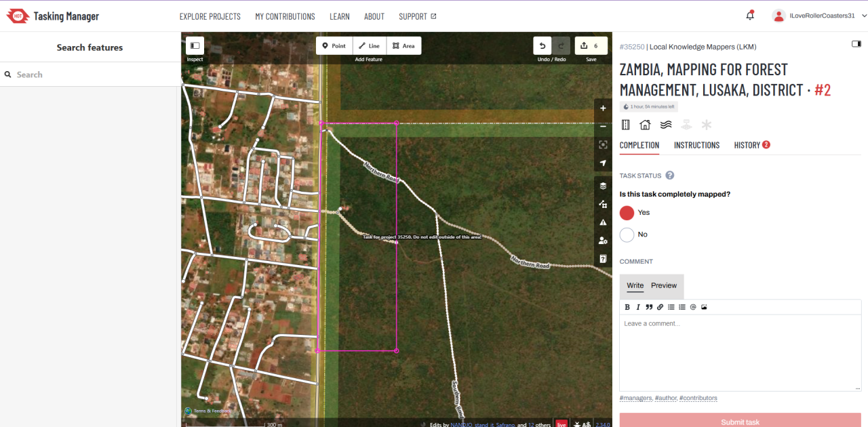Apply bold formatting in the comment
The image size is (868, 427).
coord(627,307)
